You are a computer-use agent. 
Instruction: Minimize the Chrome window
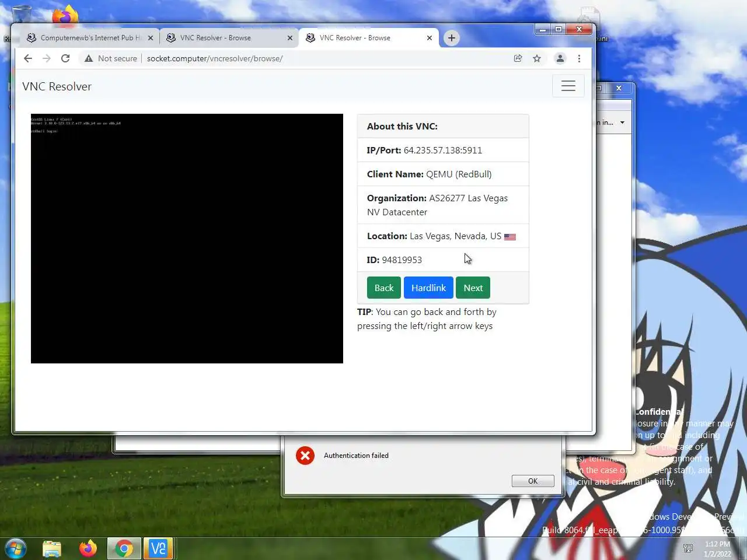(x=543, y=29)
